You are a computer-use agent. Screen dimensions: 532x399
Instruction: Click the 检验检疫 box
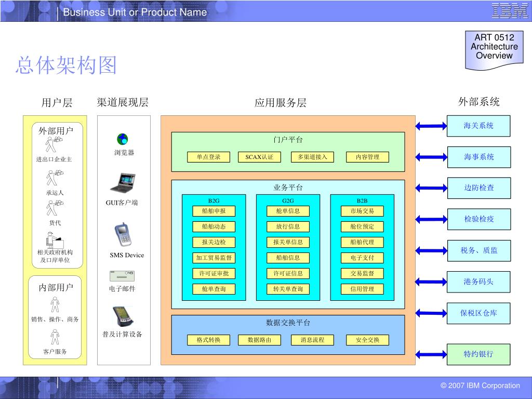(x=479, y=219)
